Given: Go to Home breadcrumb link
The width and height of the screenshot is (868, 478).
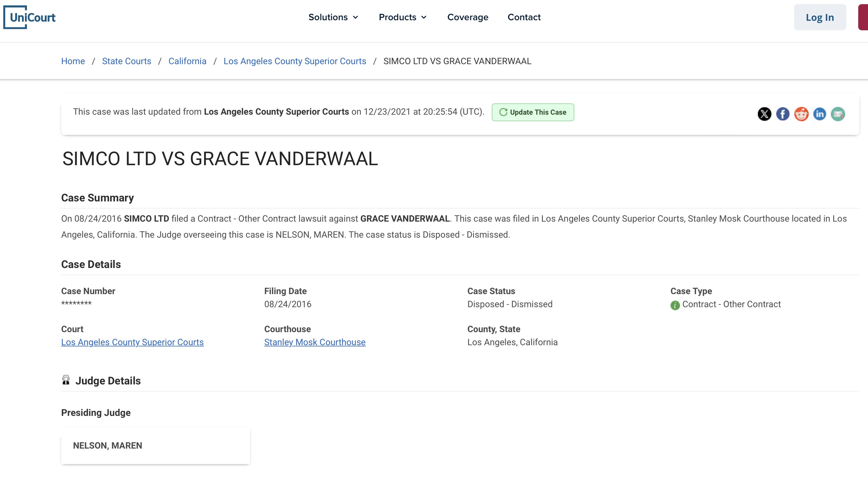Looking at the screenshot, I should click(73, 61).
